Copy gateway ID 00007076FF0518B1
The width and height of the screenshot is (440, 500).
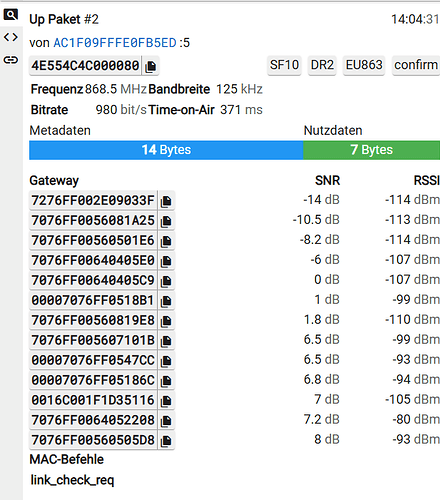pos(166,301)
